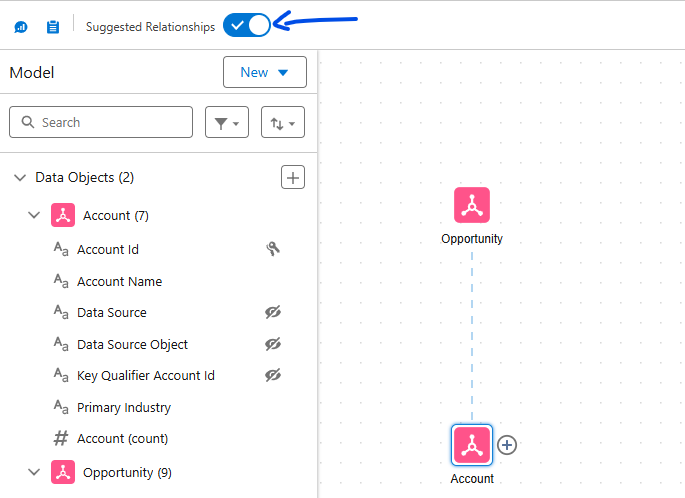Viewport: 685px width, 498px height.
Task: Click the plus icon beside Account node
Action: (507, 445)
